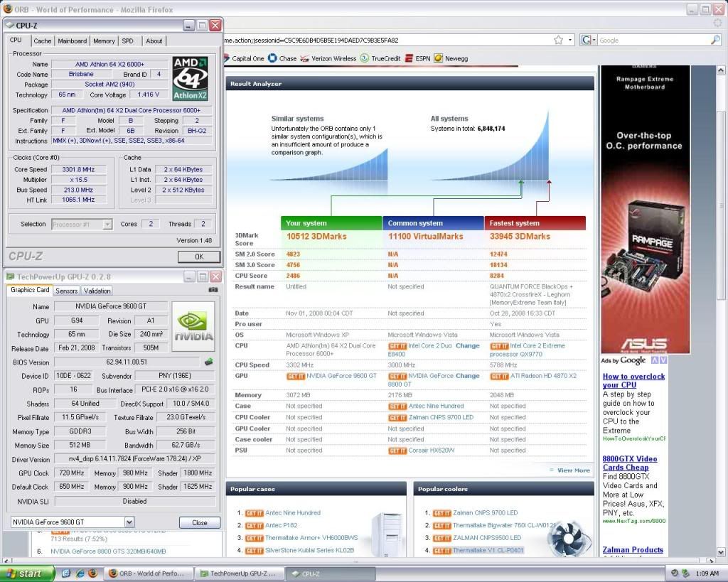
Task: Switch to the Validation tab in GPU-Z
Action: (x=97, y=291)
